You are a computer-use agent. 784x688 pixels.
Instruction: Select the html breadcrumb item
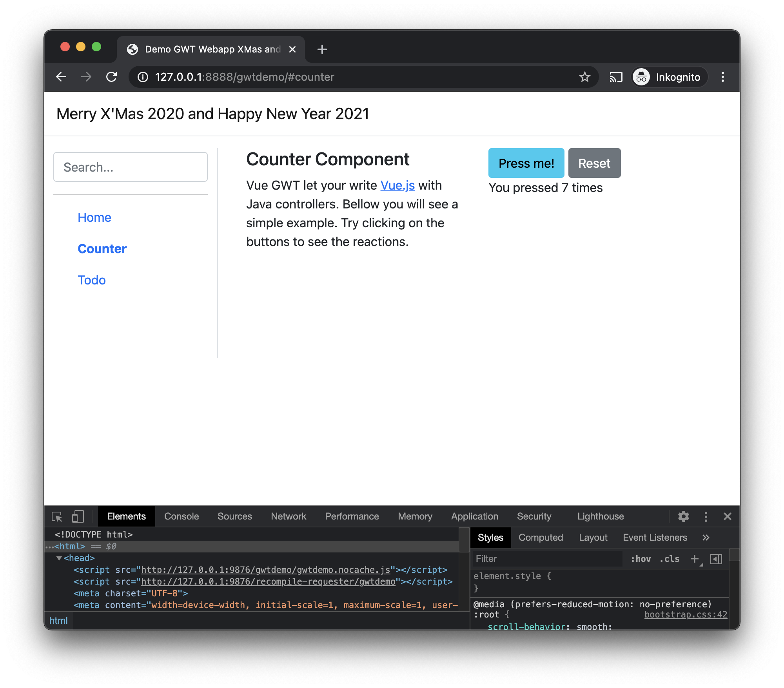click(58, 621)
